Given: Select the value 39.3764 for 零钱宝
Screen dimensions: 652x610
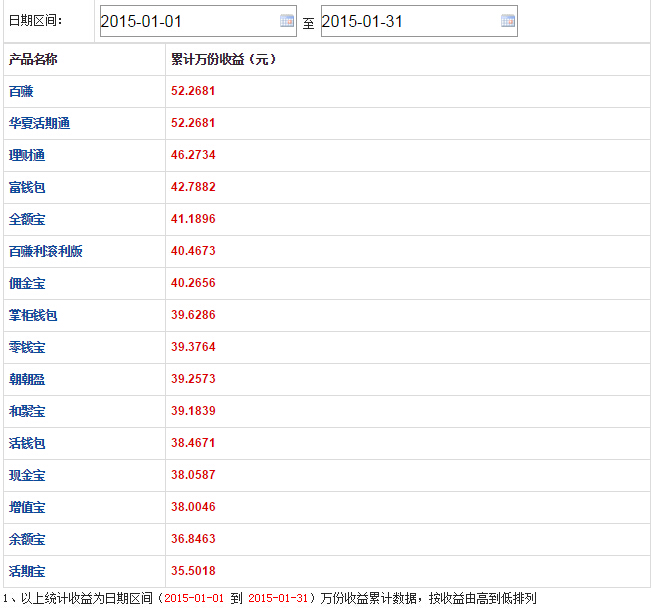Looking at the screenshot, I should pos(193,347).
